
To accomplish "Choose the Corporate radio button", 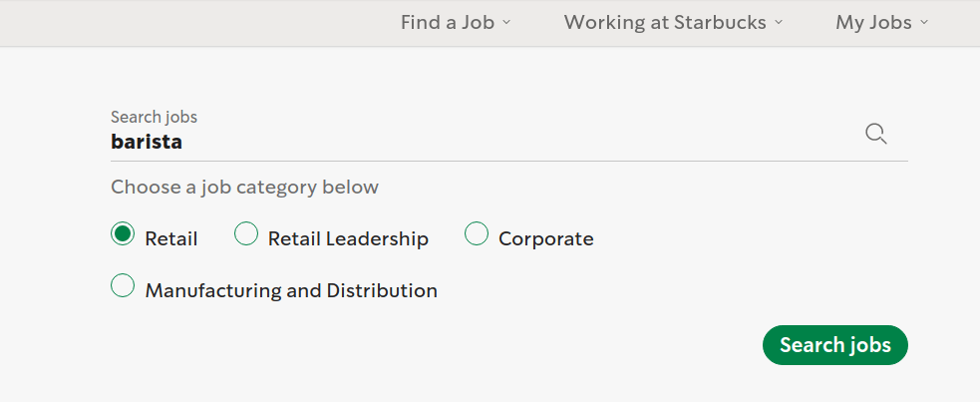I will [x=477, y=233].
